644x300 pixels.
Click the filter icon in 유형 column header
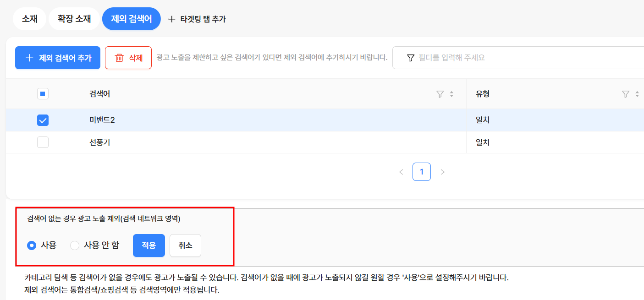coord(626,94)
